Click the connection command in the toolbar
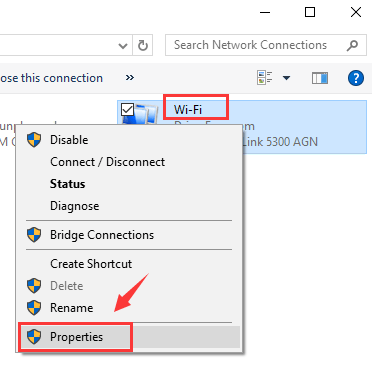This screenshot has width=372, height=381. pos(51,78)
